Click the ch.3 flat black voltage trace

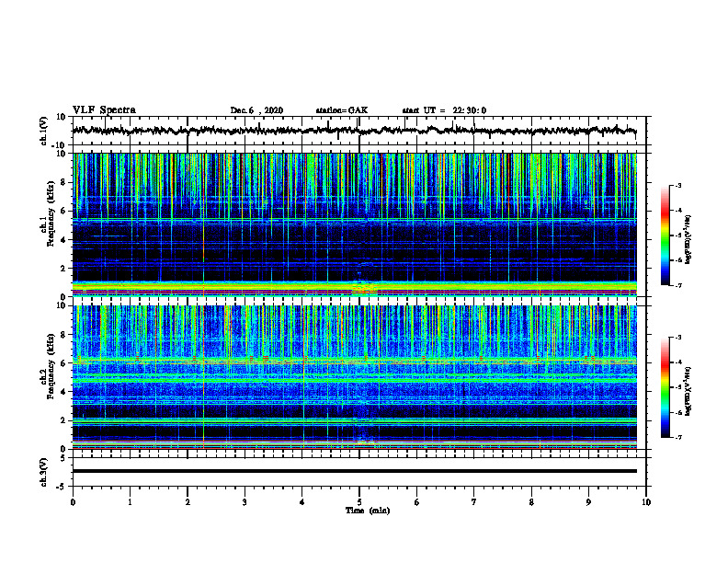(354, 471)
